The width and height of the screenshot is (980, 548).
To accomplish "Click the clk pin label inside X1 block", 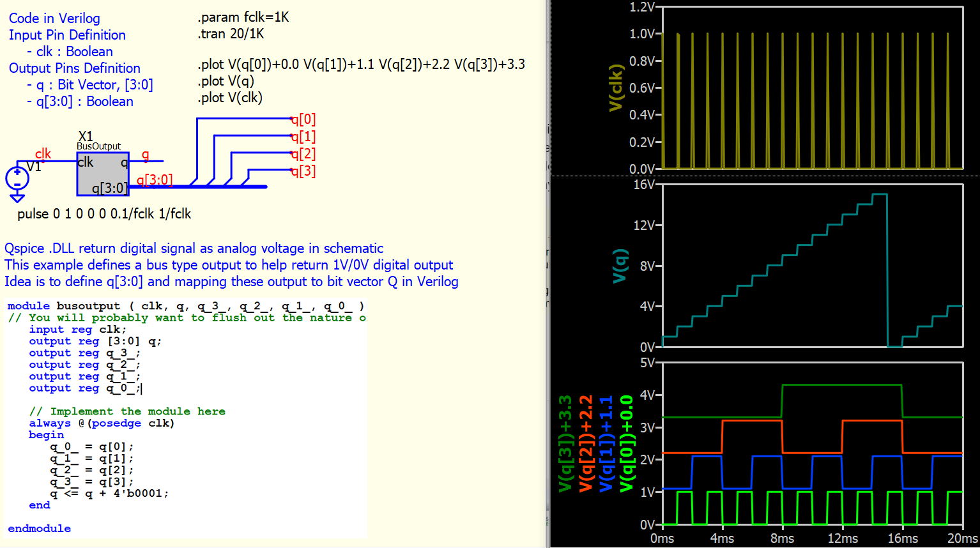I will click(x=86, y=162).
